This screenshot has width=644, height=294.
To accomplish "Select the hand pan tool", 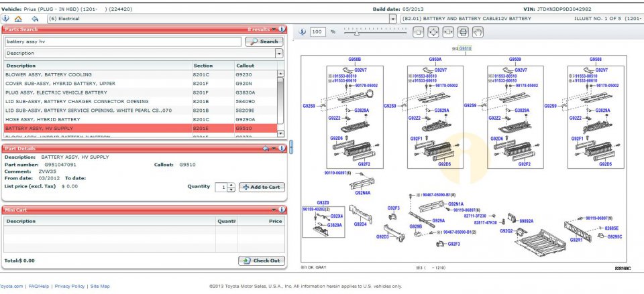I will coord(478,31).
